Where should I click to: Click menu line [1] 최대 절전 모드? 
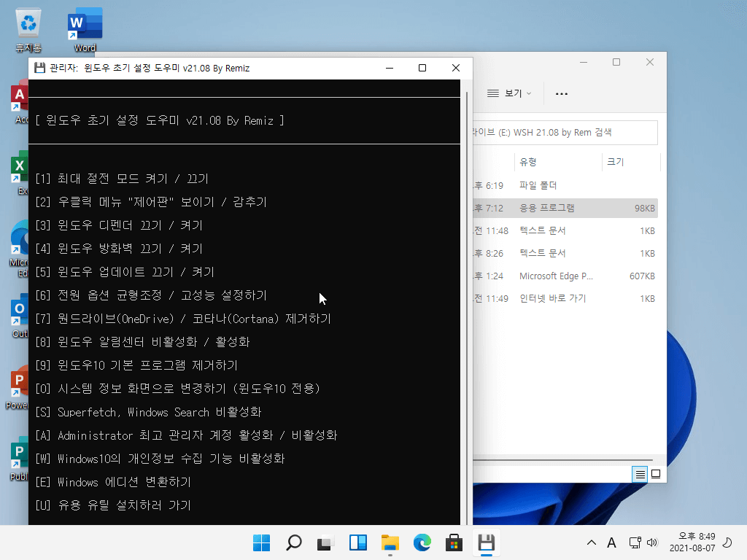coord(122,179)
